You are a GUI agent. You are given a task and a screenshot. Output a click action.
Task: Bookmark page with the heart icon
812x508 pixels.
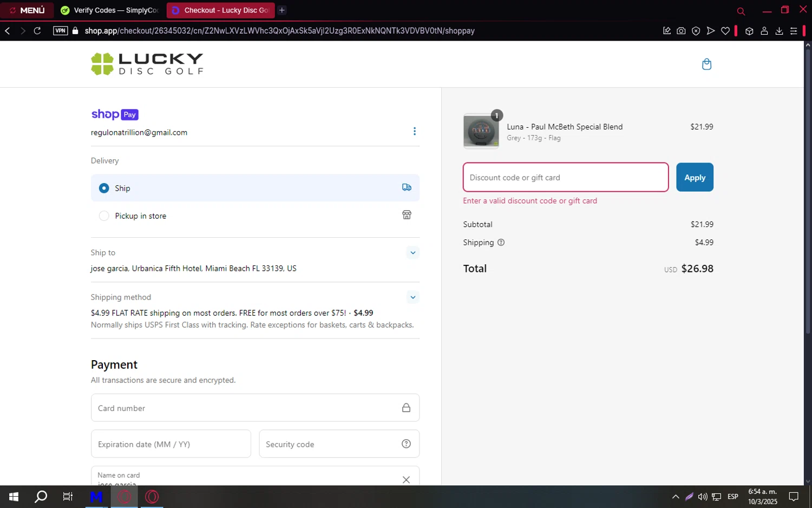pos(725,31)
